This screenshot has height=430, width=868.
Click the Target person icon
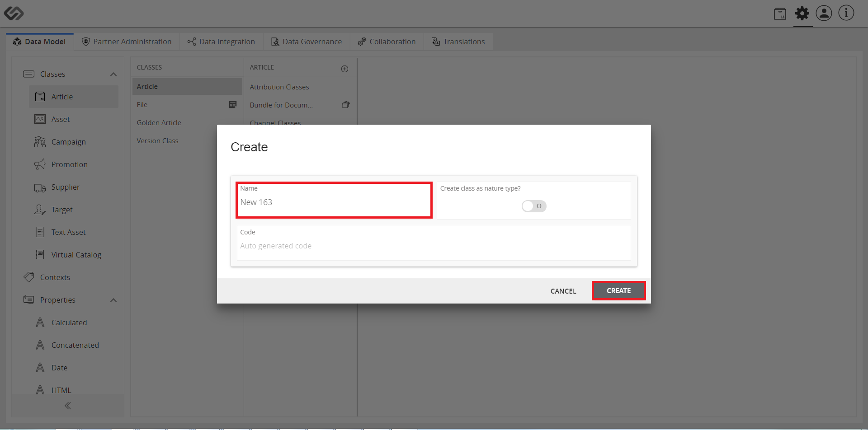click(x=40, y=209)
